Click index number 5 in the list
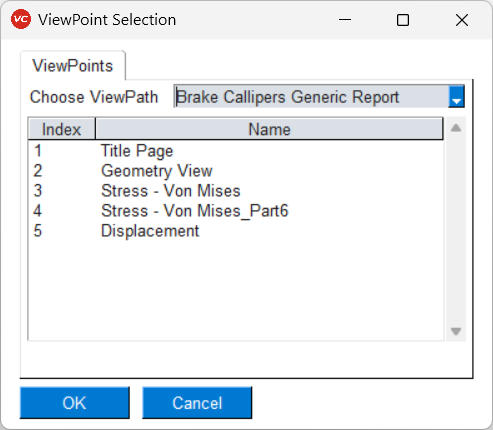493x430 pixels. click(x=38, y=231)
